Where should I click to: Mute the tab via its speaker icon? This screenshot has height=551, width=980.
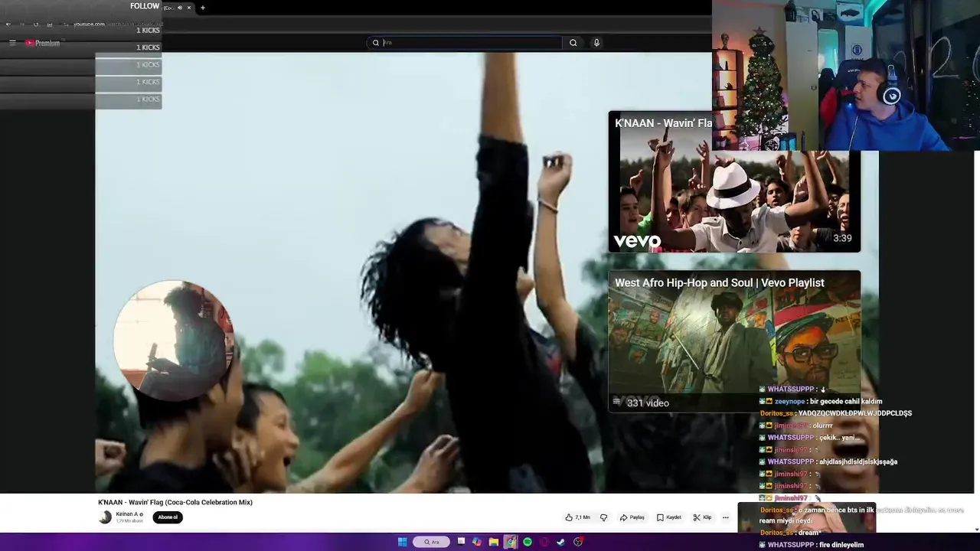coord(180,8)
